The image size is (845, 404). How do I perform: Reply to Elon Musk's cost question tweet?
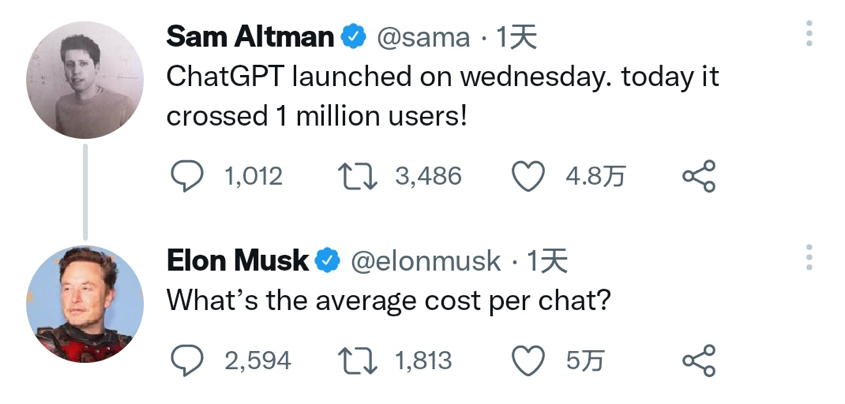tap(187, 360)
